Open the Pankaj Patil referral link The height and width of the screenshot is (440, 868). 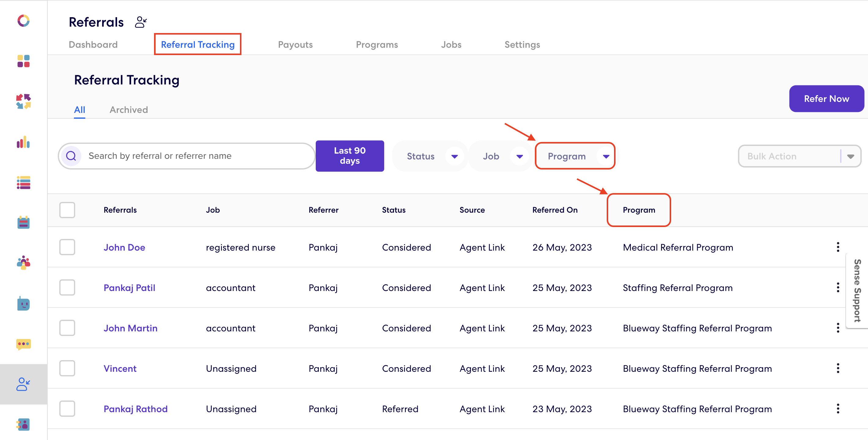click(x=129, y=288)
